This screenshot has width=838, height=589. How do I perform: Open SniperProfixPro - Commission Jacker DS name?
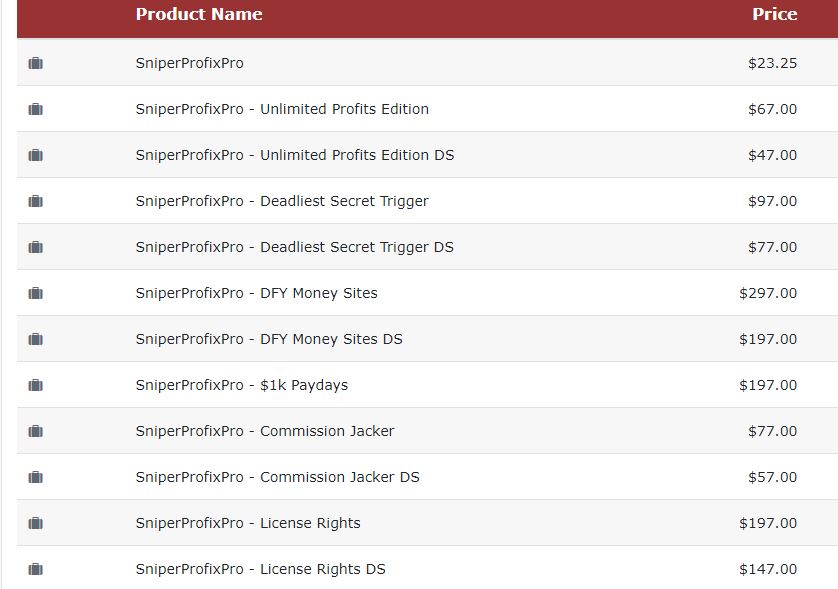point(277,477)
